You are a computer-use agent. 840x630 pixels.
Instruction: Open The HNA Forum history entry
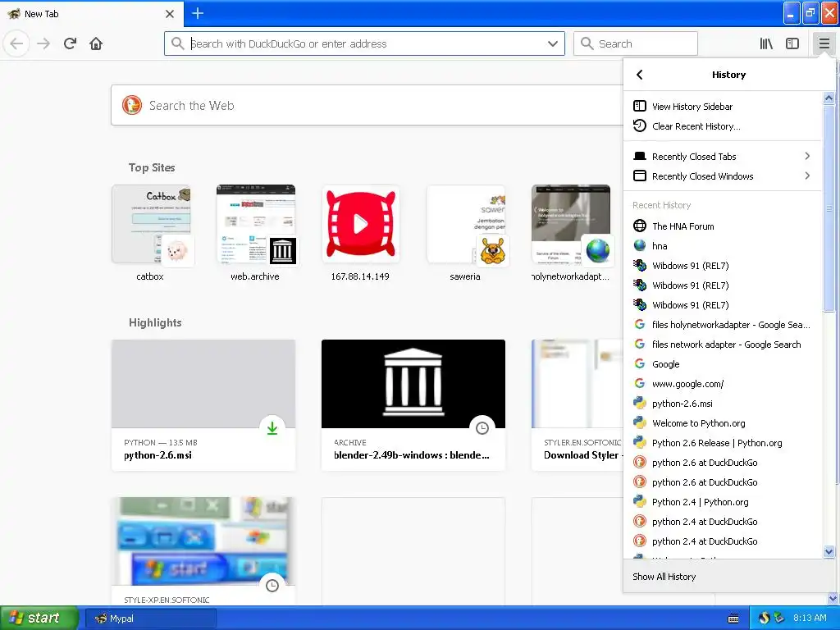722,226
